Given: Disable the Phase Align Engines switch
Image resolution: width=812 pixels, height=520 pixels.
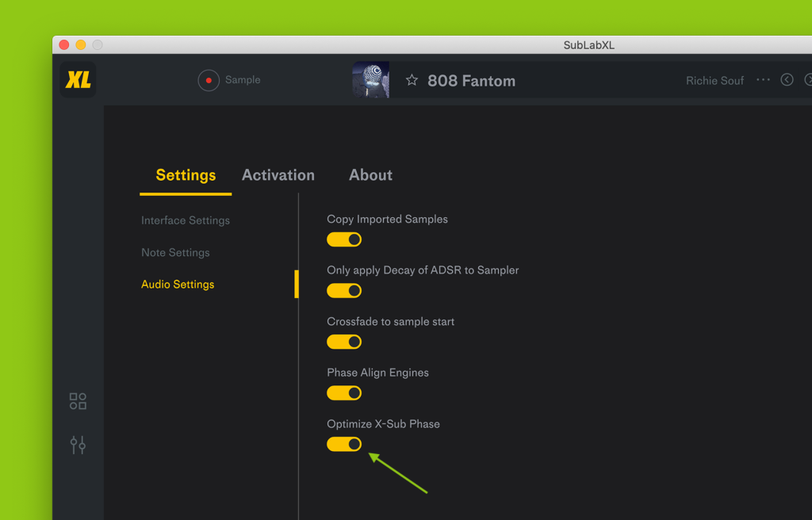Looking at the screenshot, I should tap(344, 393).
